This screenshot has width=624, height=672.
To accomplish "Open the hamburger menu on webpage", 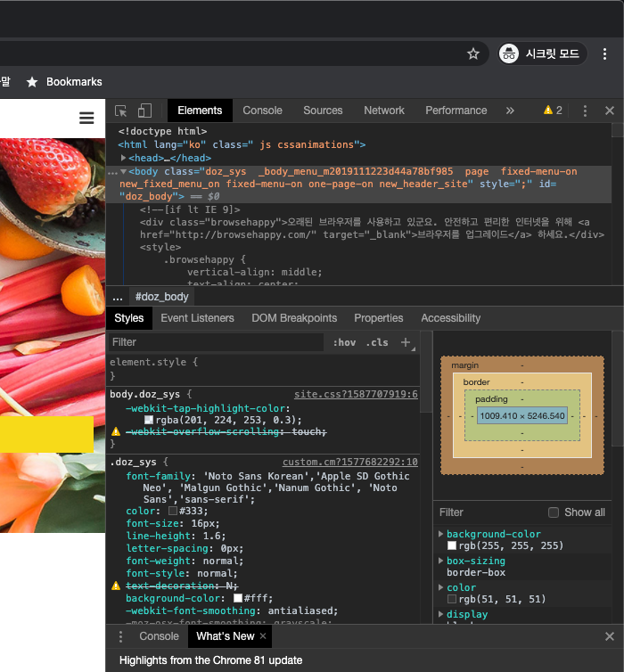I will (86, 118).
